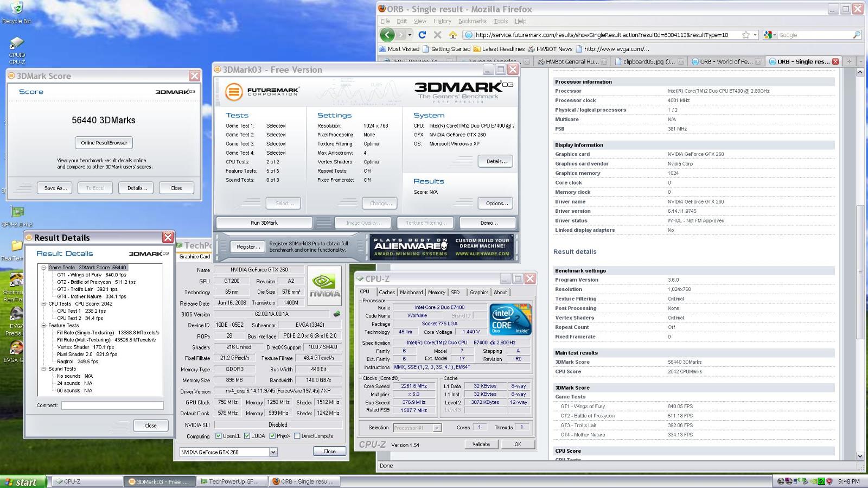Click the Firefox page vertical scrollbar
This screenshot has width=868, height=488.
click(x=860, y=264)
